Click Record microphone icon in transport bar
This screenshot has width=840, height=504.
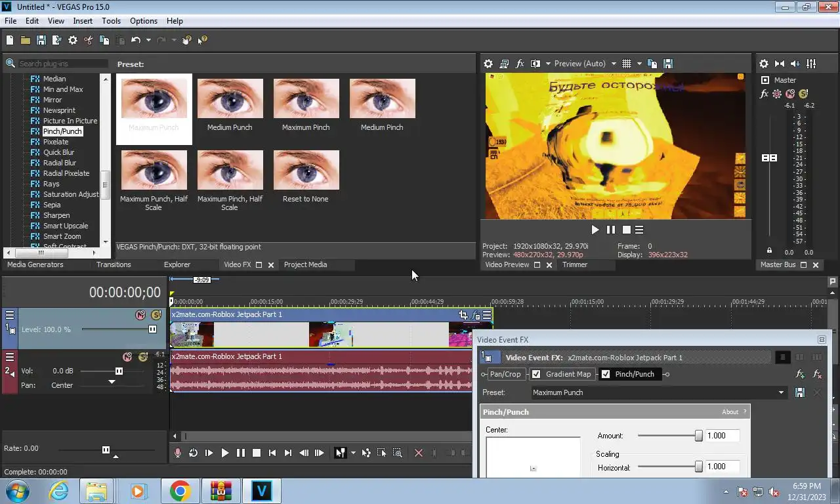click(x=177, y=453)
